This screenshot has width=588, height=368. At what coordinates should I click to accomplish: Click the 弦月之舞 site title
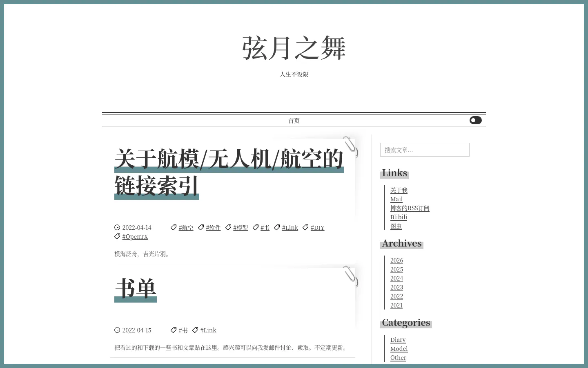294,48
